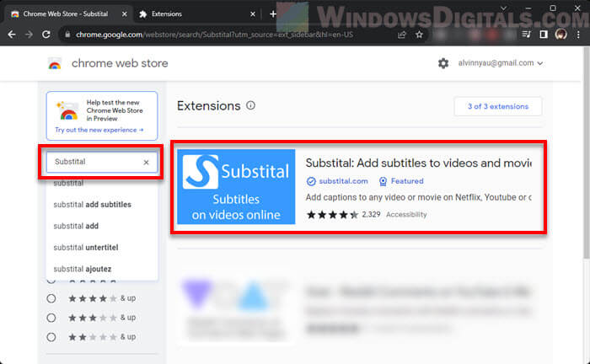The height and width of the screenshot is (364, 590).
Task: Go forward in browser history
Action: [x=29, y=35]
